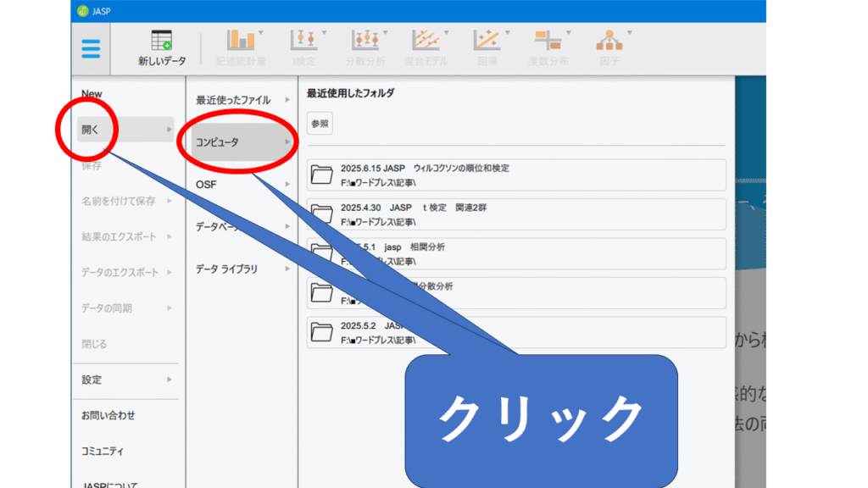This screenshot has width=868, height=488.
Task: Open dropdown arrow of 因子 module
Action: pyautogui.click(x=630, y=33)
